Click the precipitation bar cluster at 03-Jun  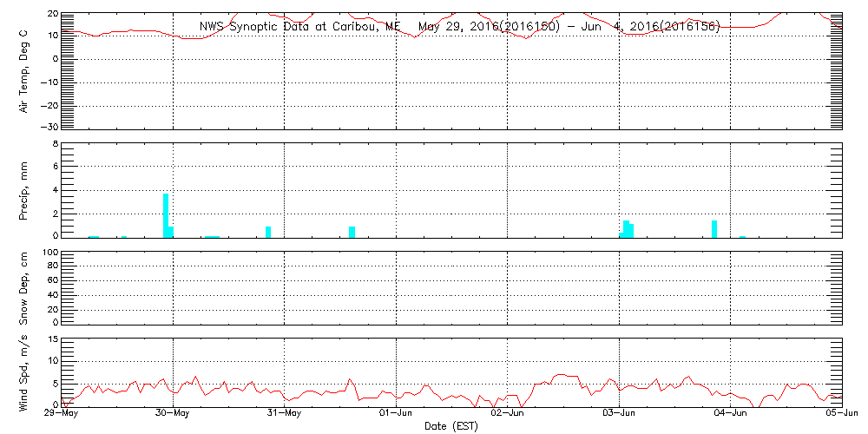627,229
